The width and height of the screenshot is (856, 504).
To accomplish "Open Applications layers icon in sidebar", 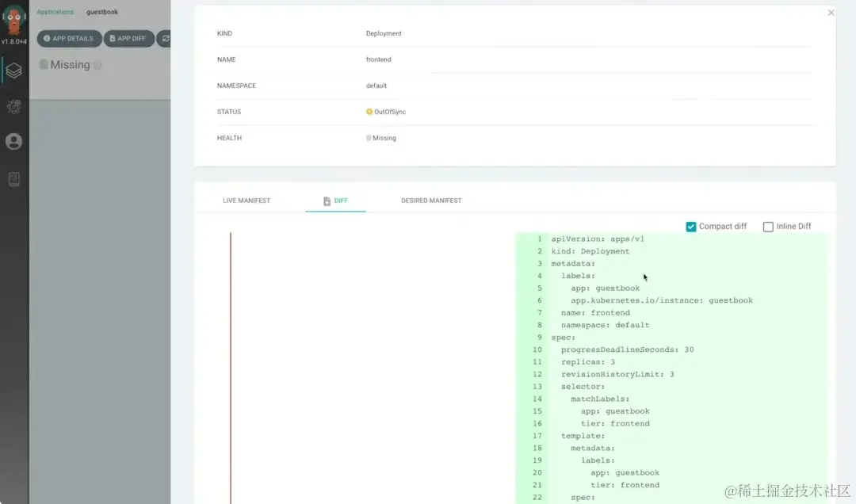I will pos(13,71).
